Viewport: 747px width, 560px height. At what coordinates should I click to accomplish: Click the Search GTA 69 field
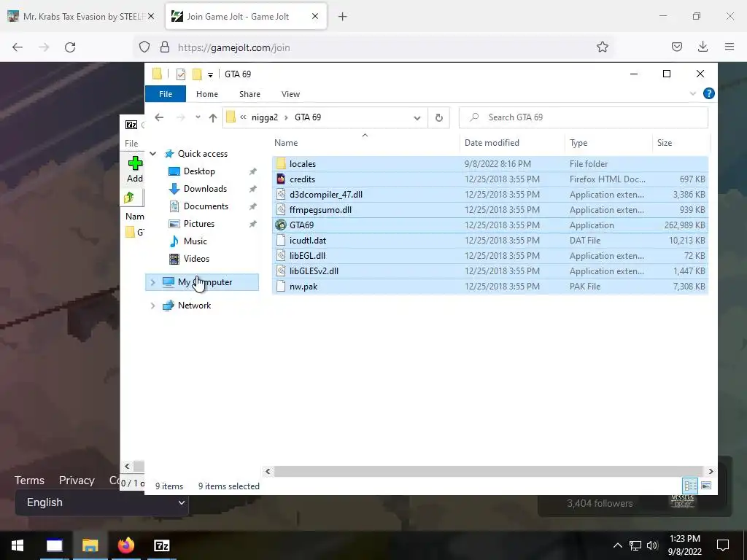click(583, 117)
